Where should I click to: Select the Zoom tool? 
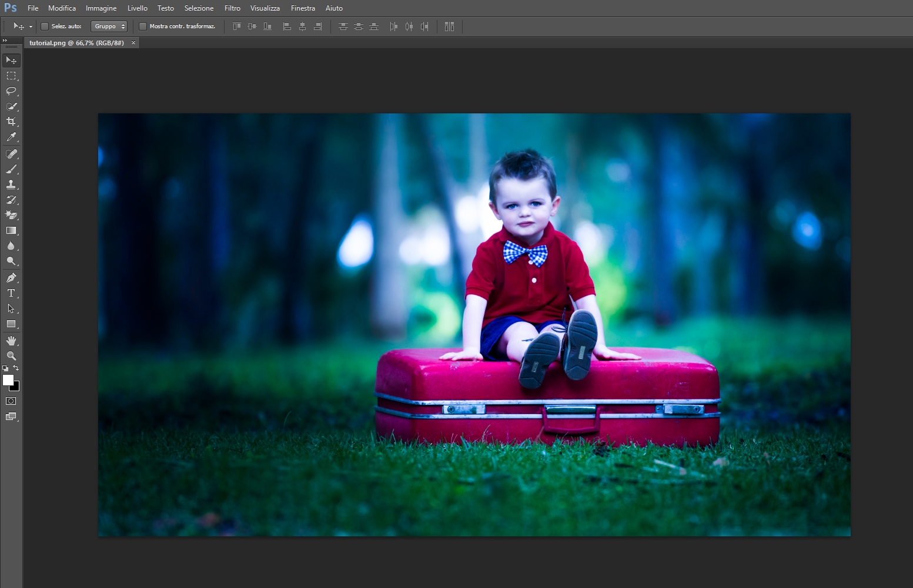point(11,356)
